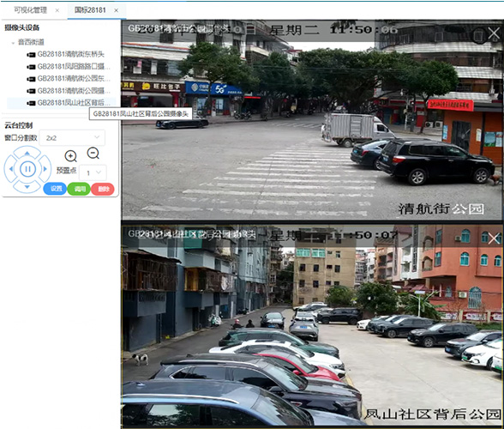Close the 国标28181 tab
504x429 pixels.
pyautogui.click(x=117, y=10)
